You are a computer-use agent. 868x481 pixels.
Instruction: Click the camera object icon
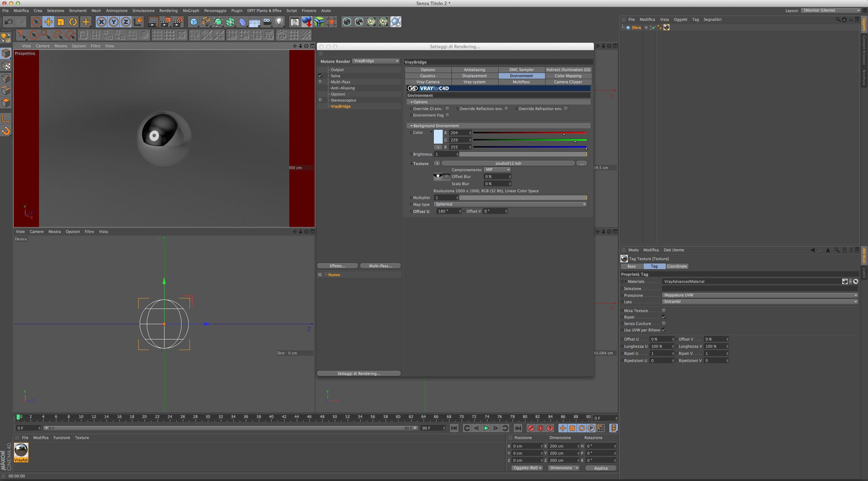click(267, 22)
